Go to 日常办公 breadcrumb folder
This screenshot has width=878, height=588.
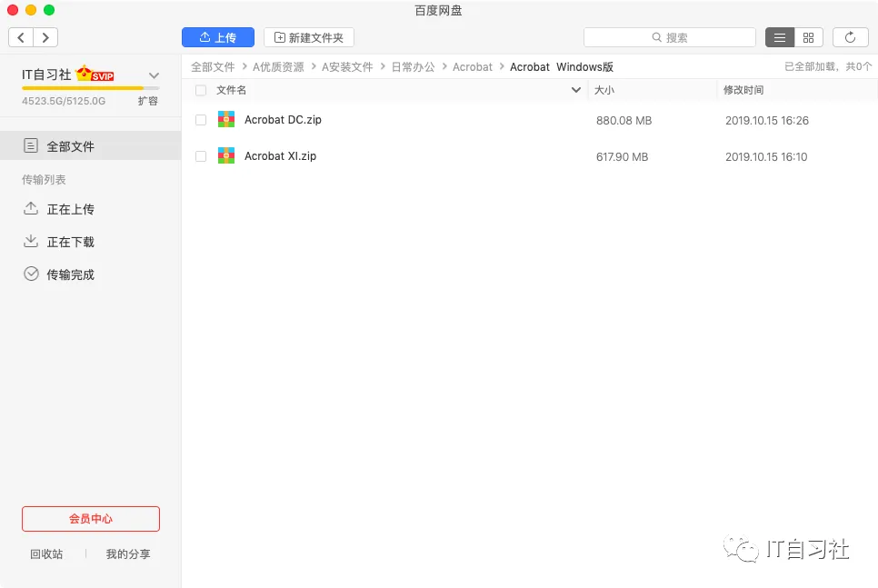413,67
